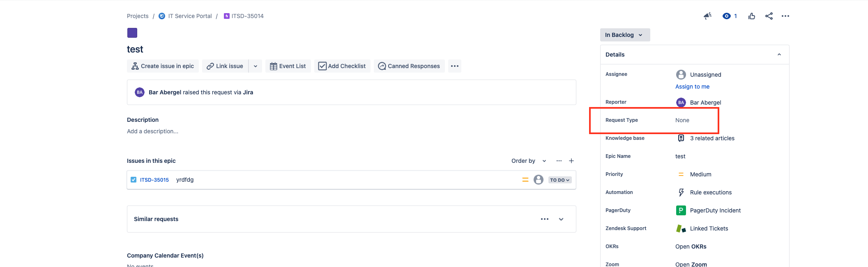Viewport: 868px width, 267px height.
Task: Click the purple epic color swatch
Action: point(132,33)
